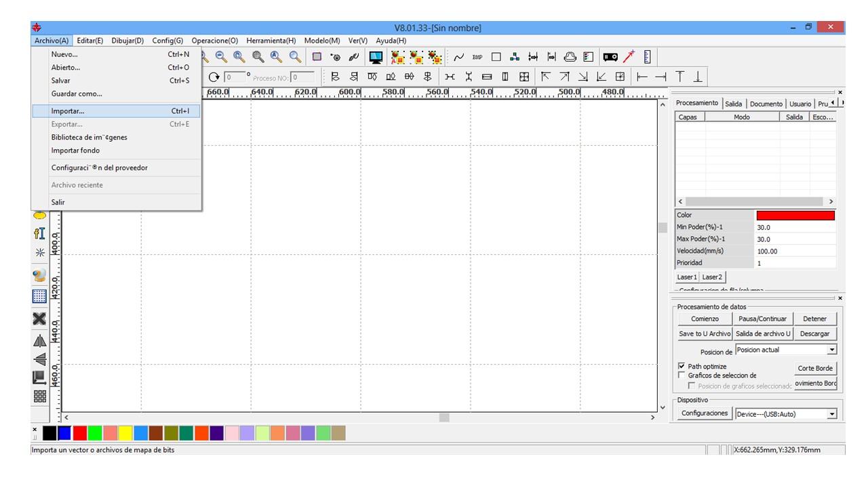Click the BMP bitmap tool icon

coord(477,58)
